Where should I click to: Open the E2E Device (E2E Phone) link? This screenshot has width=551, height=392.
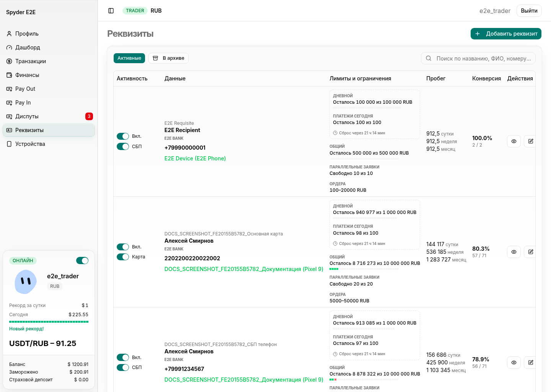click(195, 158)
